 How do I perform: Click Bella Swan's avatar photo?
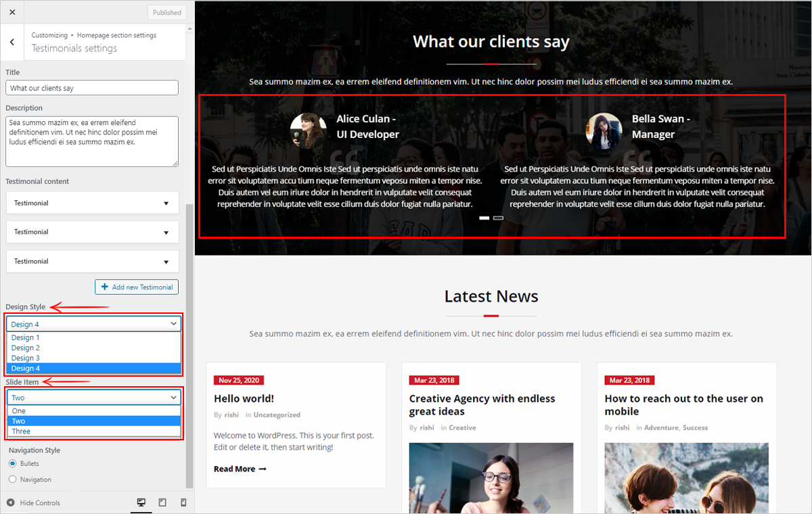click(x=604, y=131)
